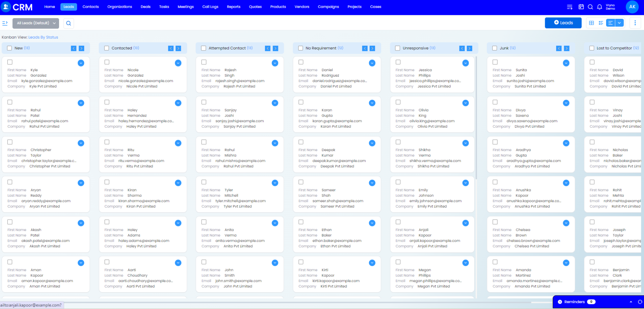Click the quick-create list icon beside the calendar
This screenshot has width=644, height=309.
[570, 7]
